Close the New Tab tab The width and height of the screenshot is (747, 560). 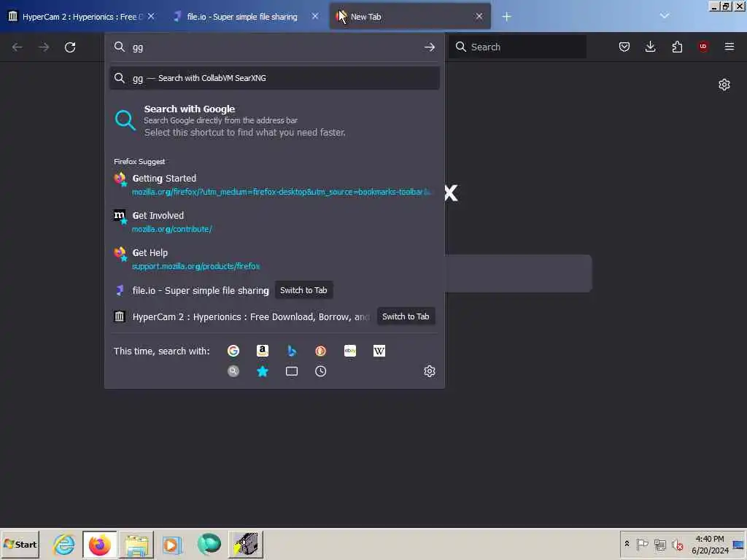[x=479, y=16]
